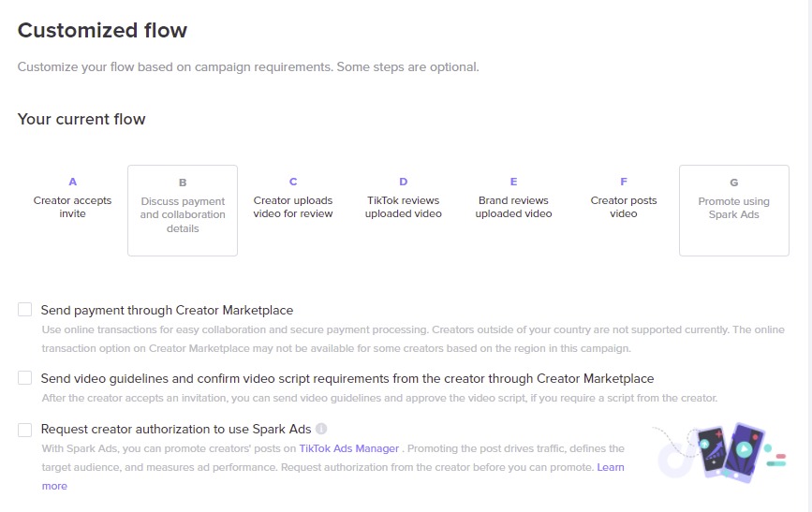Click the Customized flow heading
Image resolution: width=812 pixels, height=512 pixels.
[102, 31]
